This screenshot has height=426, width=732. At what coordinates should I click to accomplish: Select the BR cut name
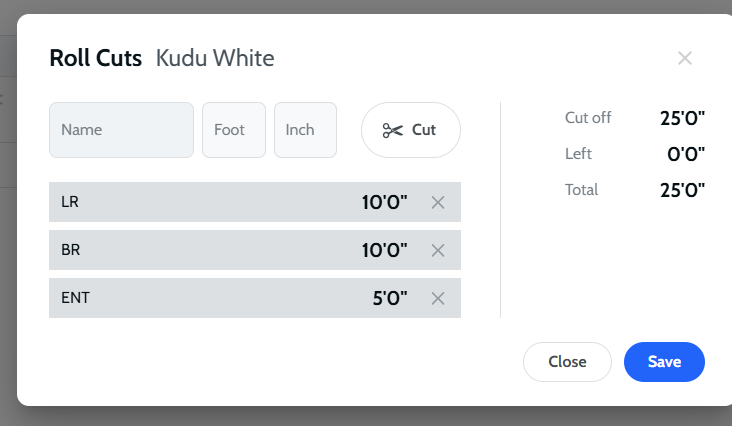point(70,250)
